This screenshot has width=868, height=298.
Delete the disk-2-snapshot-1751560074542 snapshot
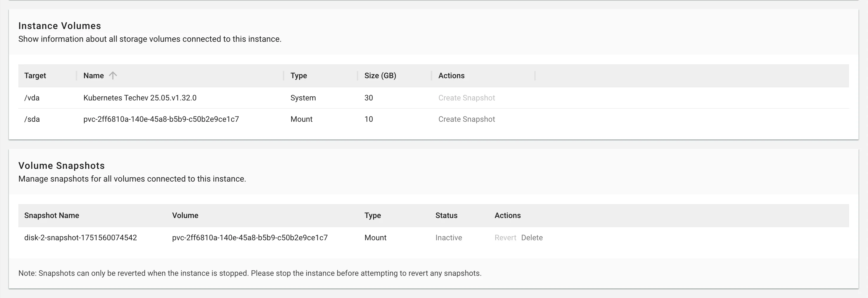[532, 238]
